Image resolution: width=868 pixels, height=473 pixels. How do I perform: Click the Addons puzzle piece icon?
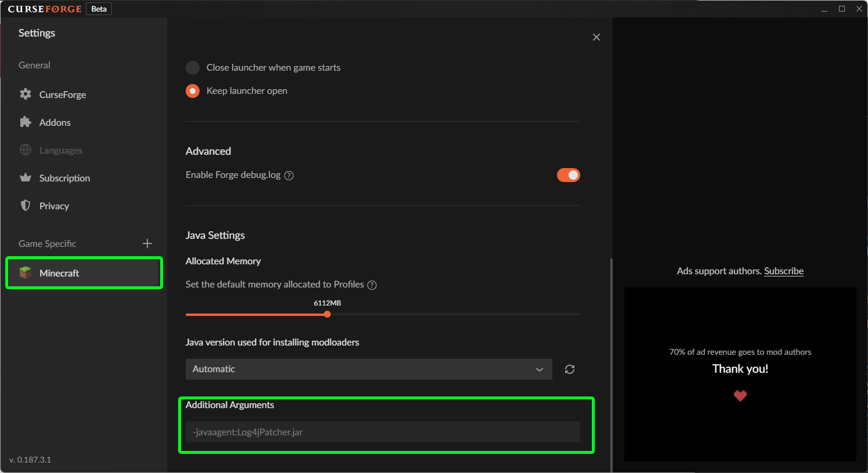coord(26,122)
